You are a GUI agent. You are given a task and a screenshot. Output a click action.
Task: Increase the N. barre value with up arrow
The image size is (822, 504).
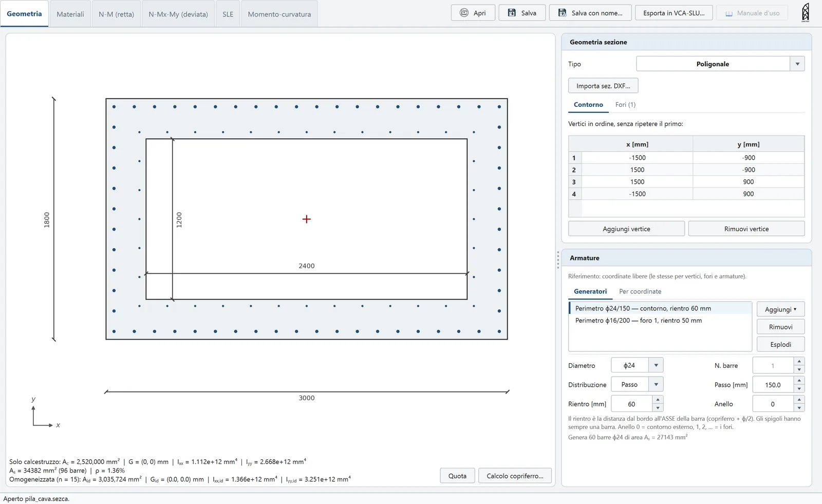[x=799, y=362]
